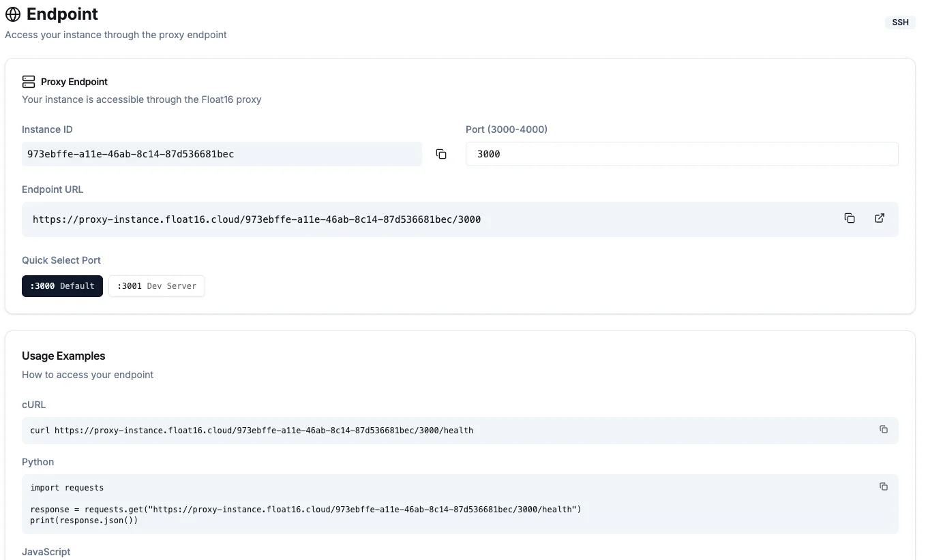
Task: Copy the Endpoint URL
Action: tap(850, 219)
